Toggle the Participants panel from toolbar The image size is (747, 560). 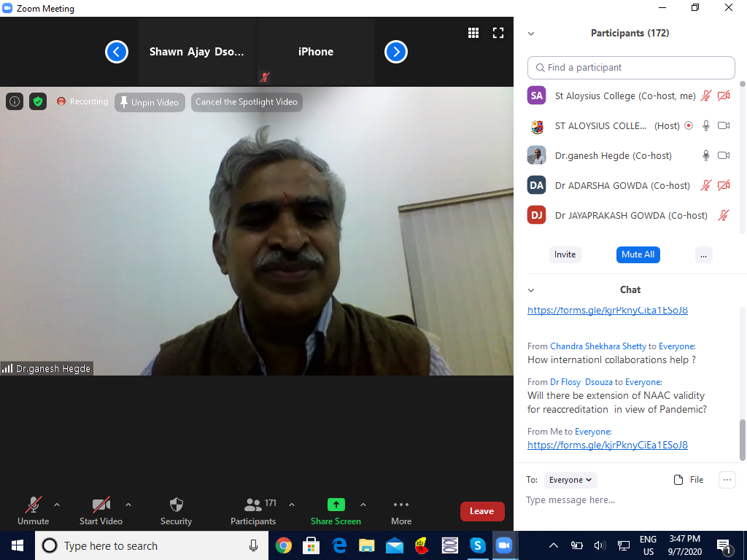253,511
